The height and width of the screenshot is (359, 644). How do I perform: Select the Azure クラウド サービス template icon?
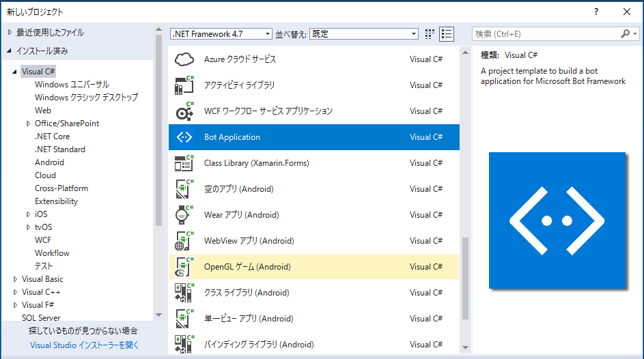(x=184, y=59)
